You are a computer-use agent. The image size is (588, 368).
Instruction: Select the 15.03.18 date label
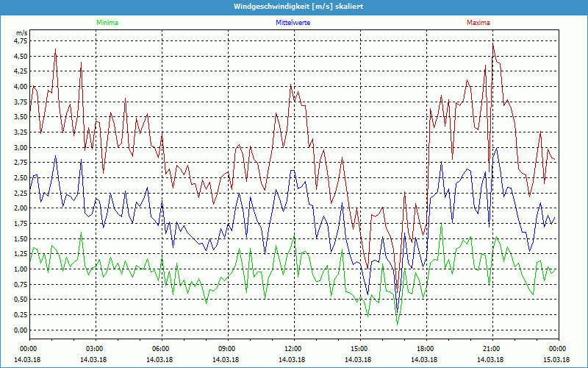[x=558, y=359]
